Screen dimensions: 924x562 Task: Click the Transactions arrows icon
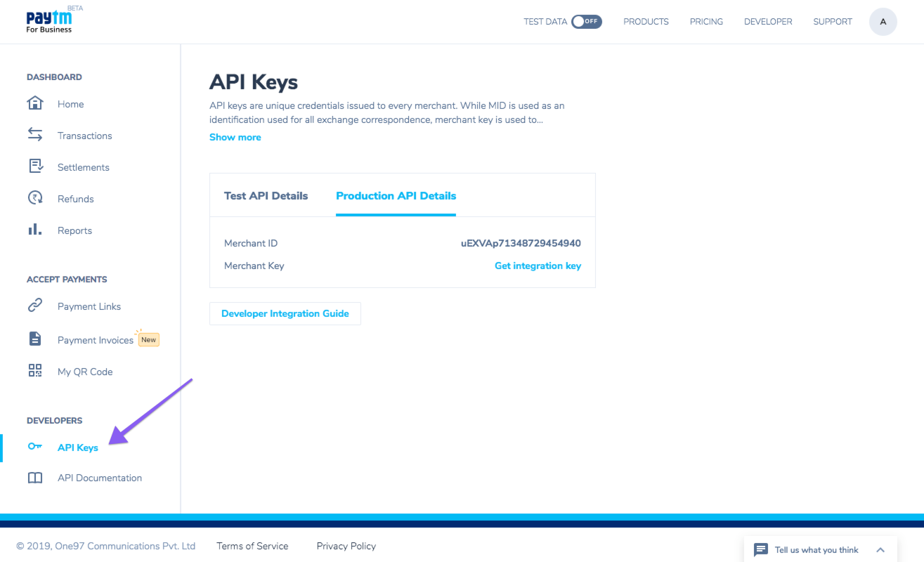coord(35,135)
